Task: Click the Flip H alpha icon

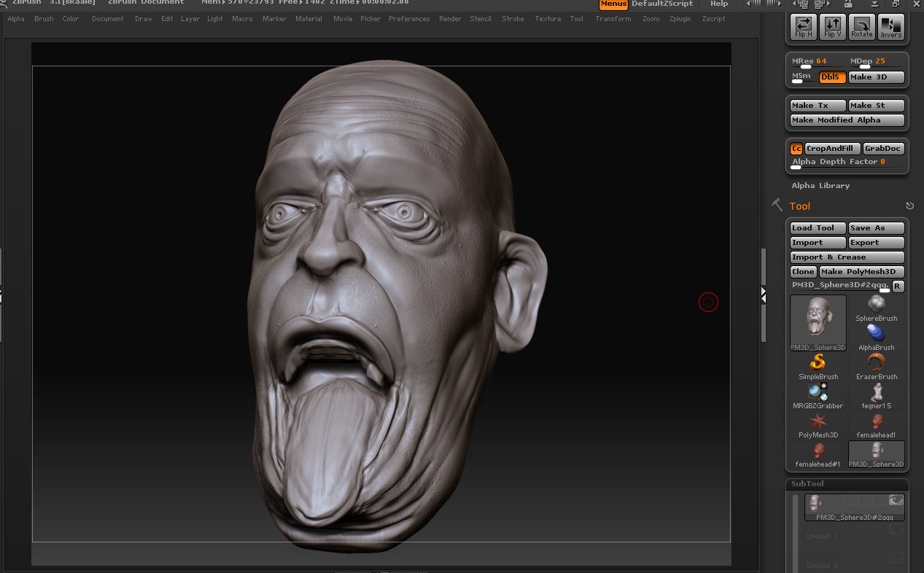Action: point(804,27)
